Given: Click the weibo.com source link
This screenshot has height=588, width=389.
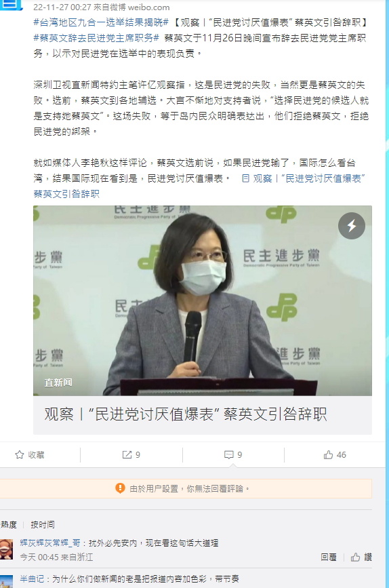Looking at the screenshot, I should coord(149,7).
